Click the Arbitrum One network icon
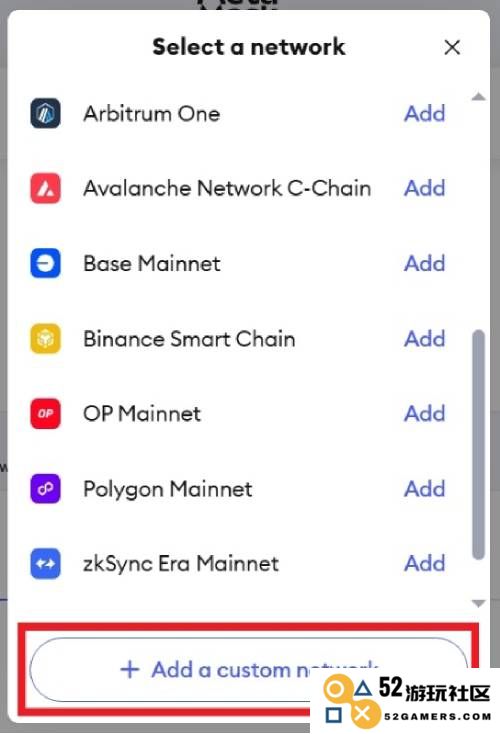 pos(45,113)
